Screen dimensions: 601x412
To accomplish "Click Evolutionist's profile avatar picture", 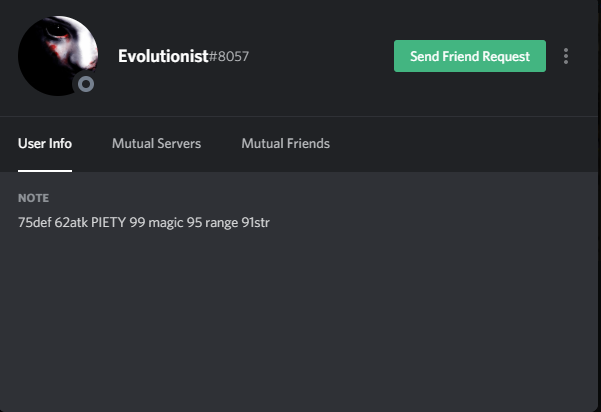I will (55, 52).
